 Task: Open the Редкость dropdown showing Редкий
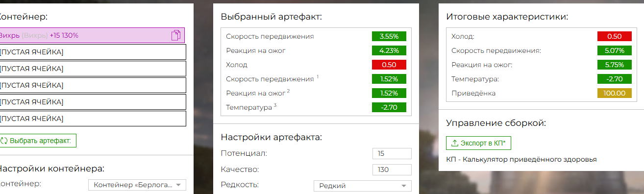pyautogui.click(x=363, y=186)
